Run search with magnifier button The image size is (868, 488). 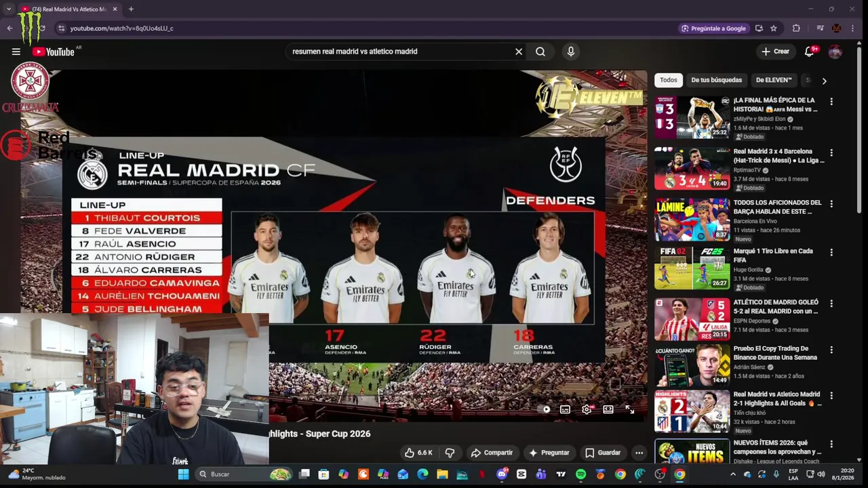540,52
